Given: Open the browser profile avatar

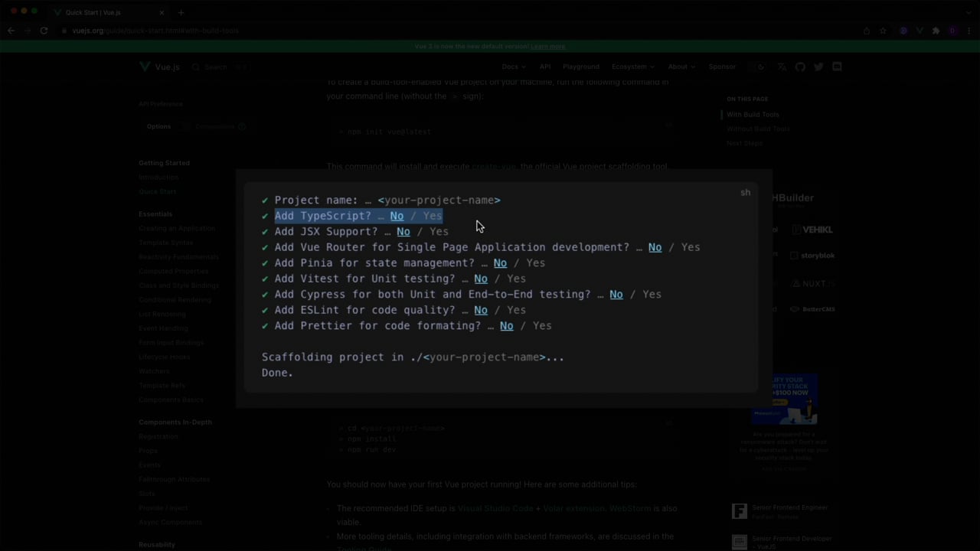Looking at the screenshot, I should pos(952,31).
